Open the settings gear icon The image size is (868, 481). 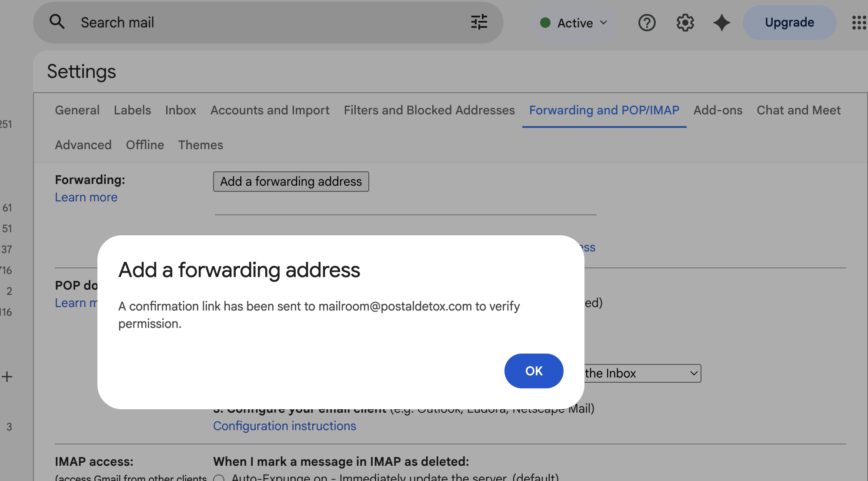[684, 23]
